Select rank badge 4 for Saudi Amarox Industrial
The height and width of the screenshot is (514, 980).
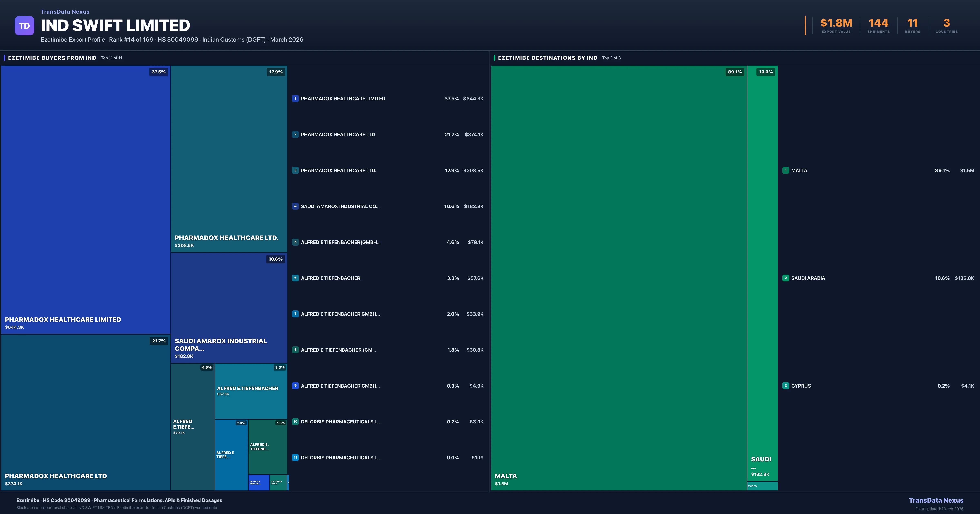click(x=295, y=206)
